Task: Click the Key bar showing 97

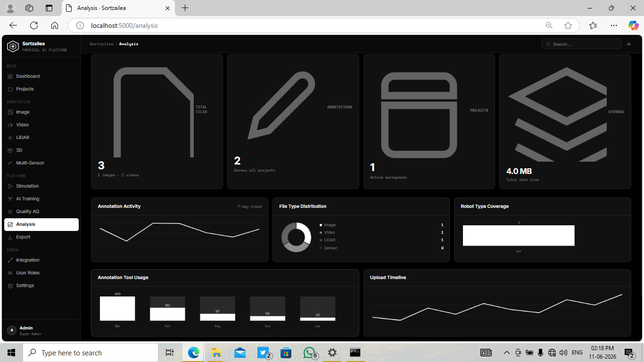Action: pos(217,317)
